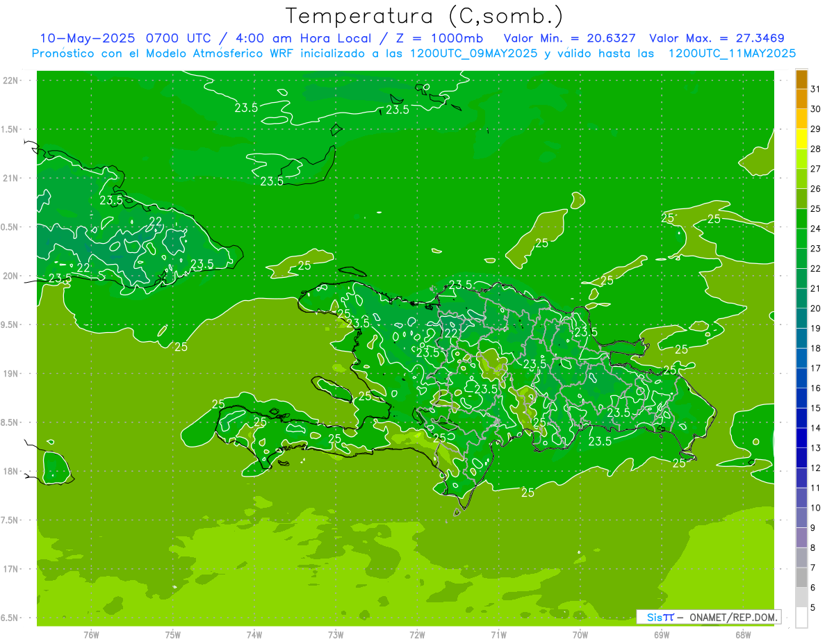Click the latitude label 20N
The image size is (834, 644).
(12, 276)
